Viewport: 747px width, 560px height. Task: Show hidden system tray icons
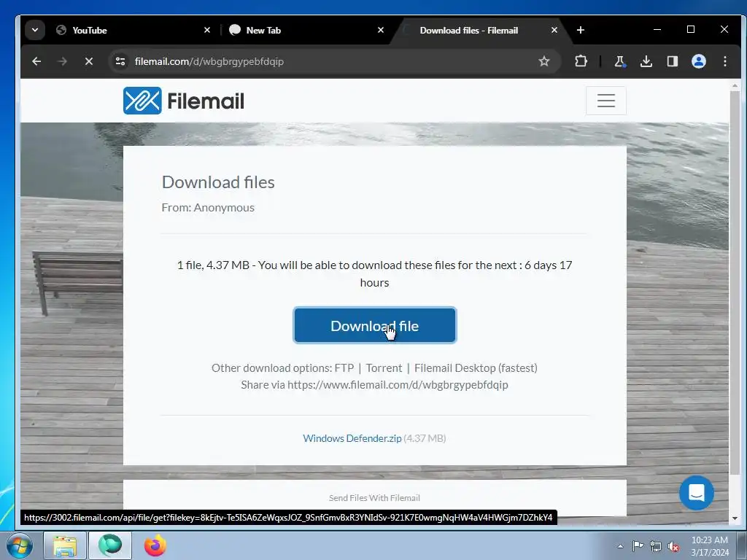click(x=620, y=546)
